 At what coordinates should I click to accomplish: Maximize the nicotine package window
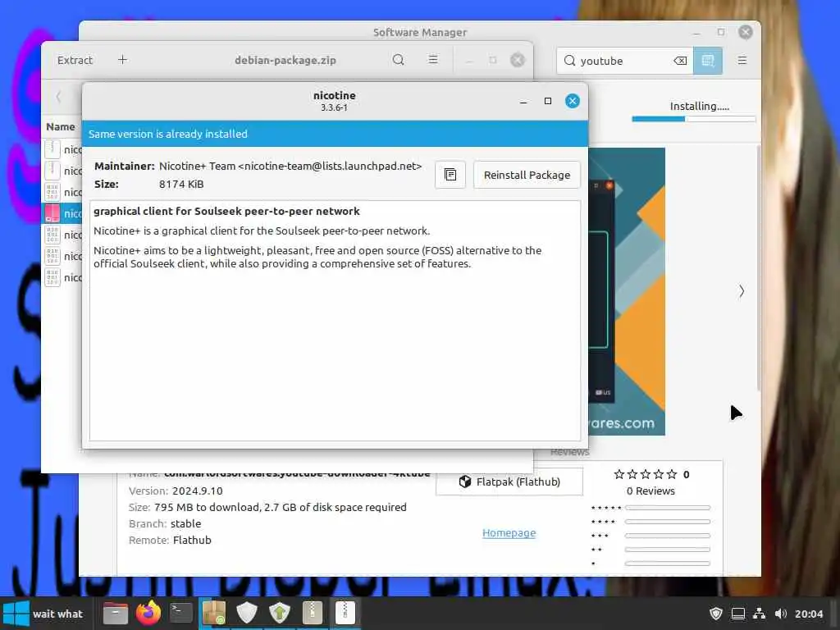click(547, 101)
